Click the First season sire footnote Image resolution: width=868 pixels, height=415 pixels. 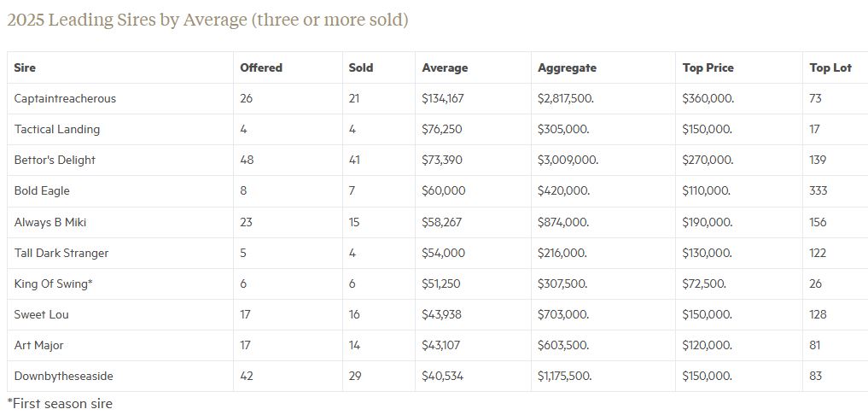point(60,403)
